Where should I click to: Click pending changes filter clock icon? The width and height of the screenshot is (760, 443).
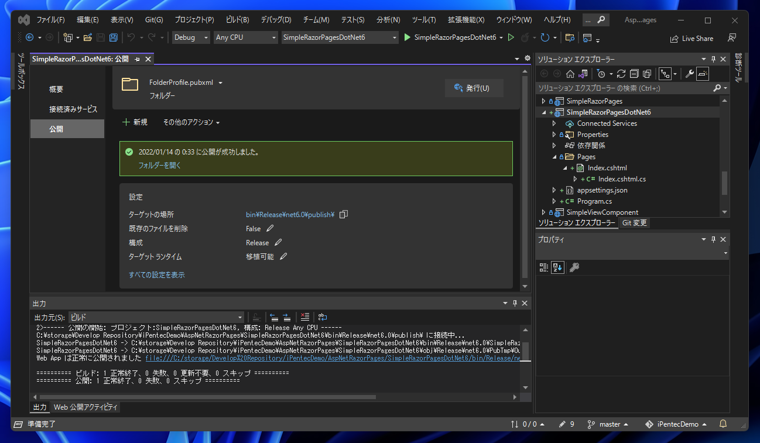pos(601,74)
